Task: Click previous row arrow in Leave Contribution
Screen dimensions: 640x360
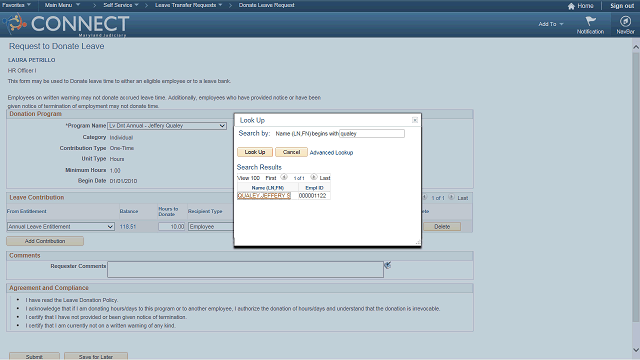Action: (424, 197)
